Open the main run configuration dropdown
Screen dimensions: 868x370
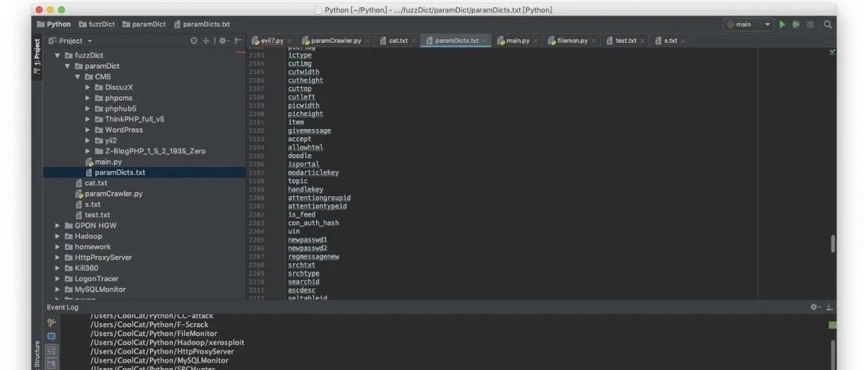[x=749, y=24]
